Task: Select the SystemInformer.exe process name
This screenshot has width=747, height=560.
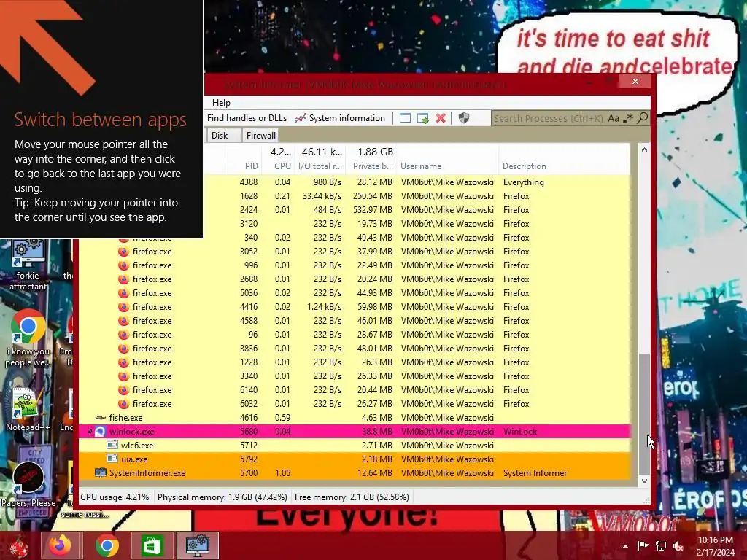Action: point(147,472)
